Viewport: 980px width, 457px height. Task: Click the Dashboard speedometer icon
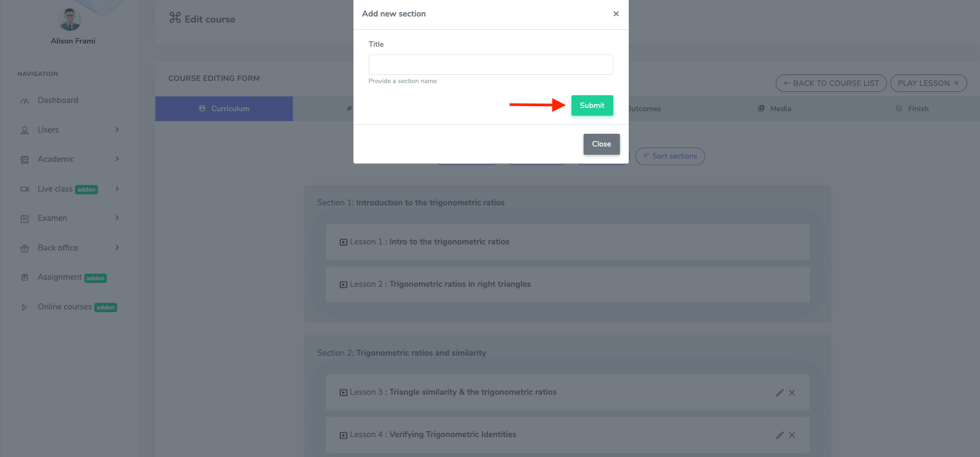click(x=25, y=101)
